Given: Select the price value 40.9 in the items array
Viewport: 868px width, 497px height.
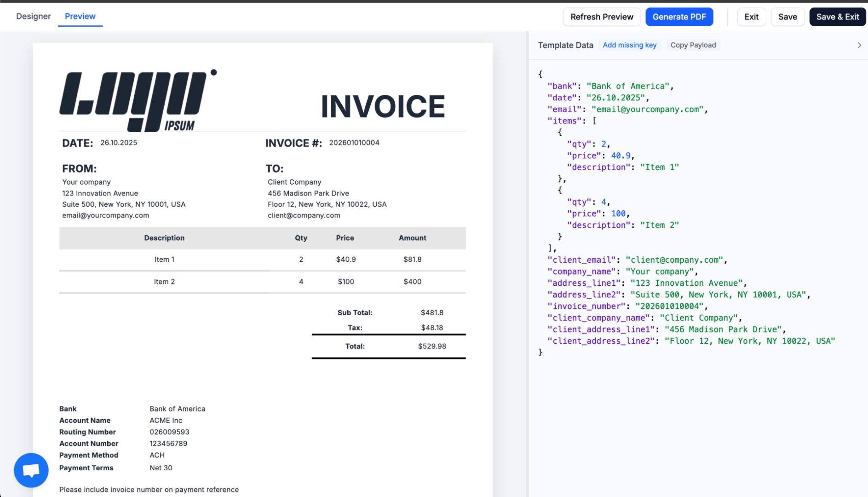Looking at the screenshot, I should [622, 156].
